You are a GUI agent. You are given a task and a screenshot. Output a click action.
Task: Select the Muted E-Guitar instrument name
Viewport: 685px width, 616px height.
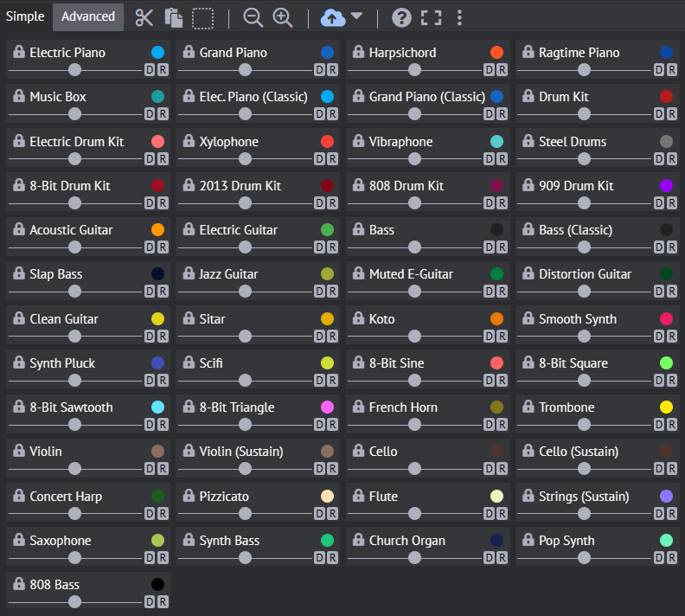click(411, 274)
